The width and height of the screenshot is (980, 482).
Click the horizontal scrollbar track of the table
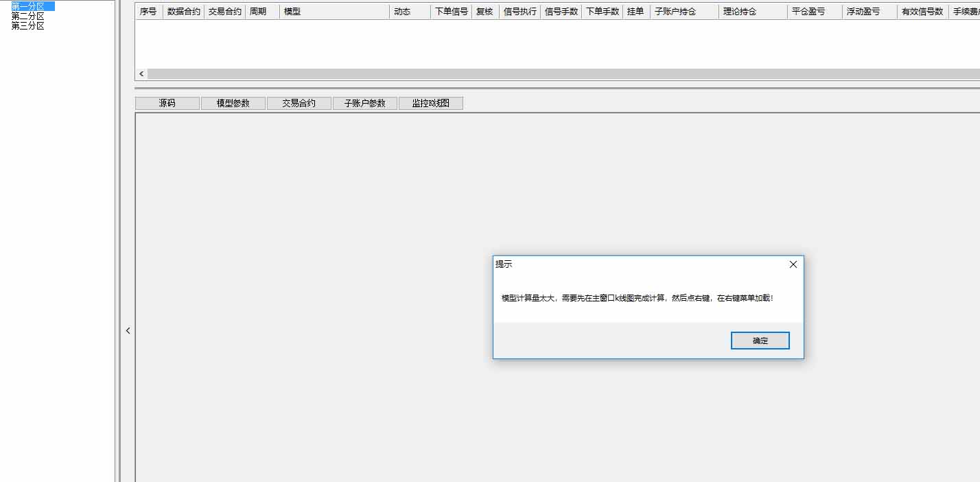pyautogui.click(x=549, y=73)
